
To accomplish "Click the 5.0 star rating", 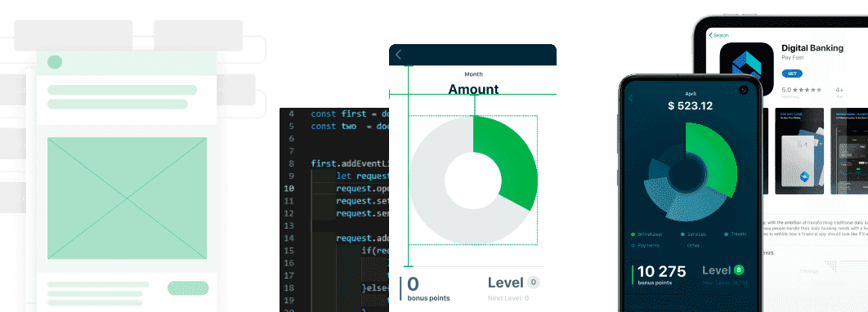I will tap(802, 90).
